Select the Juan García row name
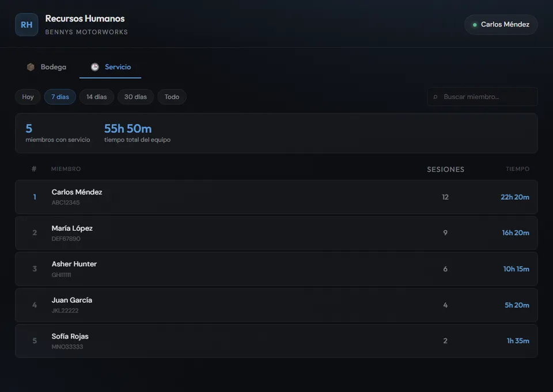The height and width of the screenshot is (392, 553). [72, 300]
